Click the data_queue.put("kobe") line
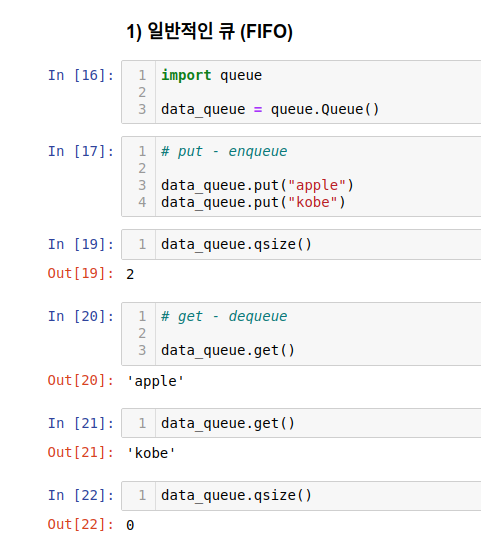This screenshot has width=481, height=545. coord(253,202)
